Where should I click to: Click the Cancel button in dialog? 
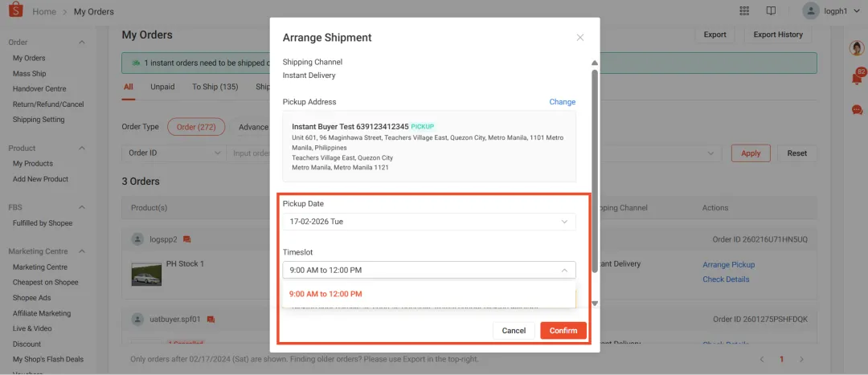click(514, 331)
